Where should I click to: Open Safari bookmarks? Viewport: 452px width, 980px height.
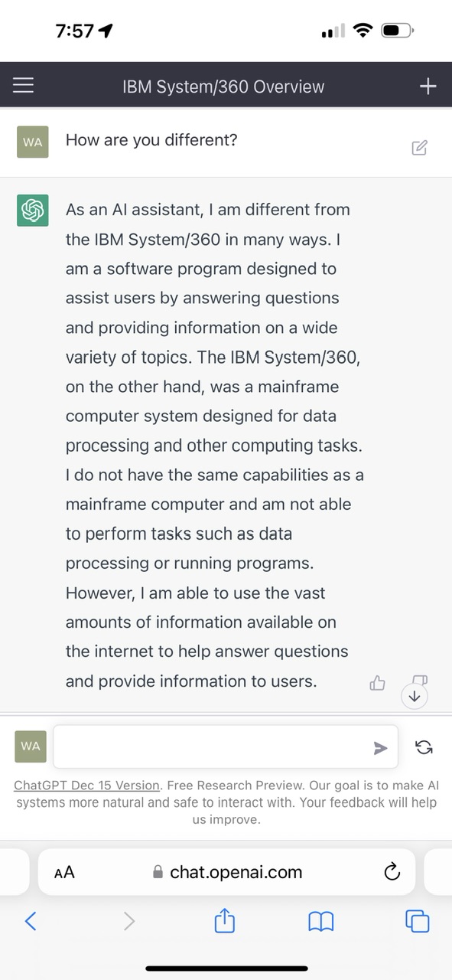click(x=321, y=922)
